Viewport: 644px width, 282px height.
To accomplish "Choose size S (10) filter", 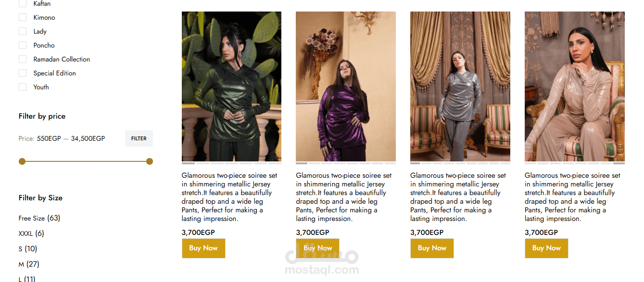I will click(28, 249).
